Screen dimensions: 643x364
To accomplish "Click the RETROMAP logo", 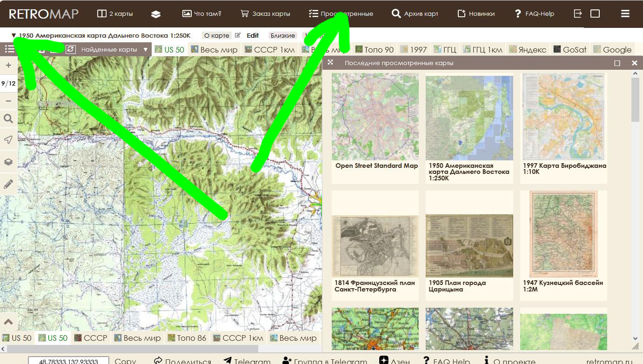I will pos(44,13).
